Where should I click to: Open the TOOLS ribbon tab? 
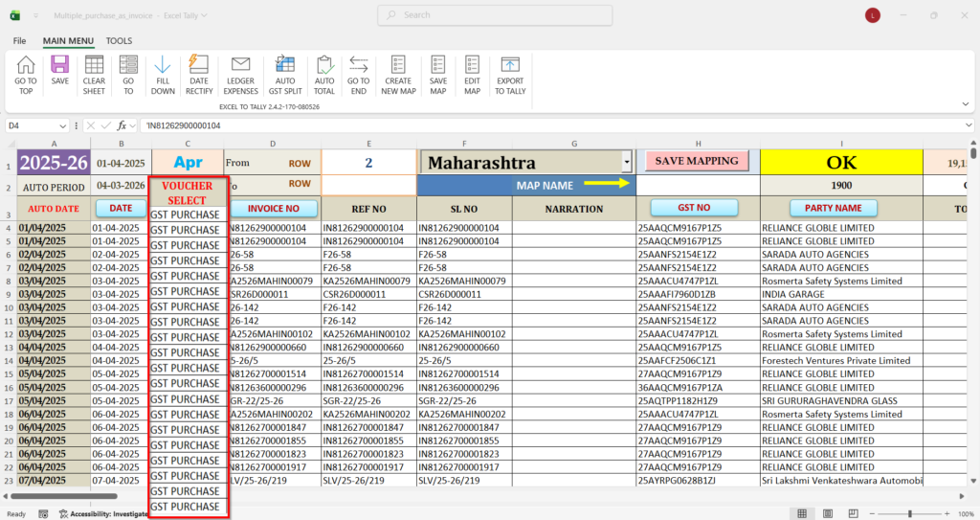click(x=119, y=40)
